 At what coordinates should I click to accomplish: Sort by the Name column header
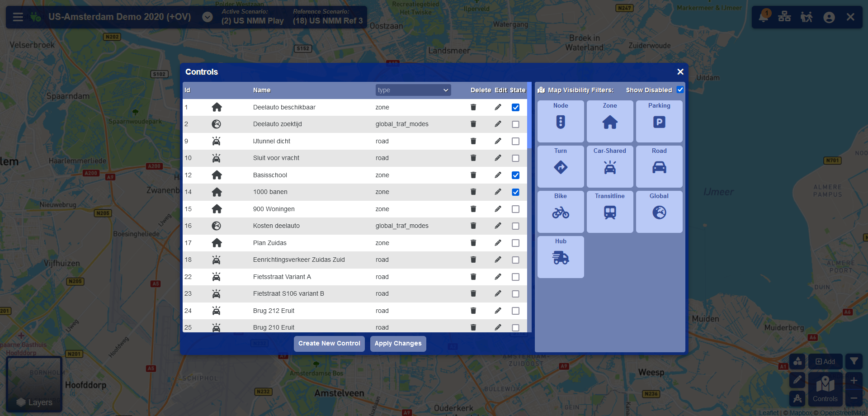point(262,90)
